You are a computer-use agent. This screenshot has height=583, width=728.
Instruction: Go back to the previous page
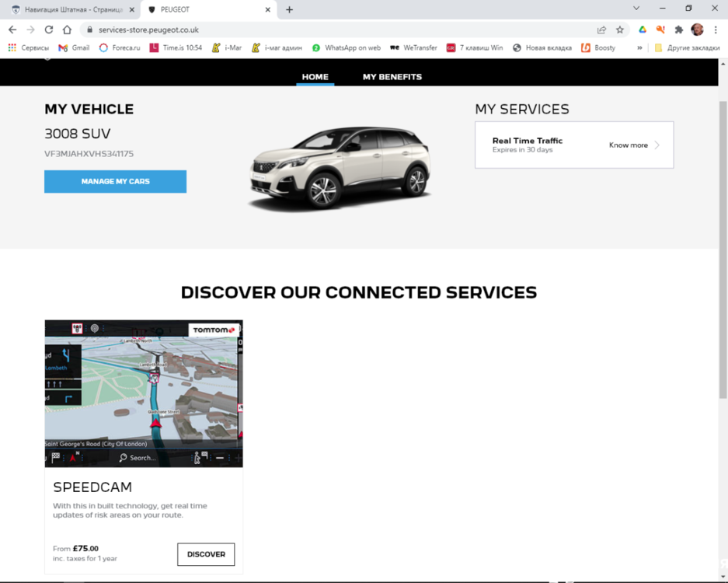(x=12, y=30)
